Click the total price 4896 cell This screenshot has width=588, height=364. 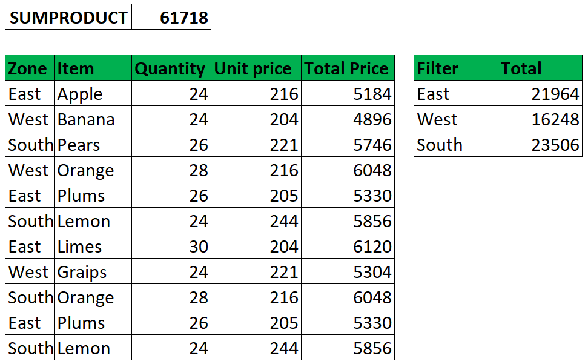pos(348,119)
